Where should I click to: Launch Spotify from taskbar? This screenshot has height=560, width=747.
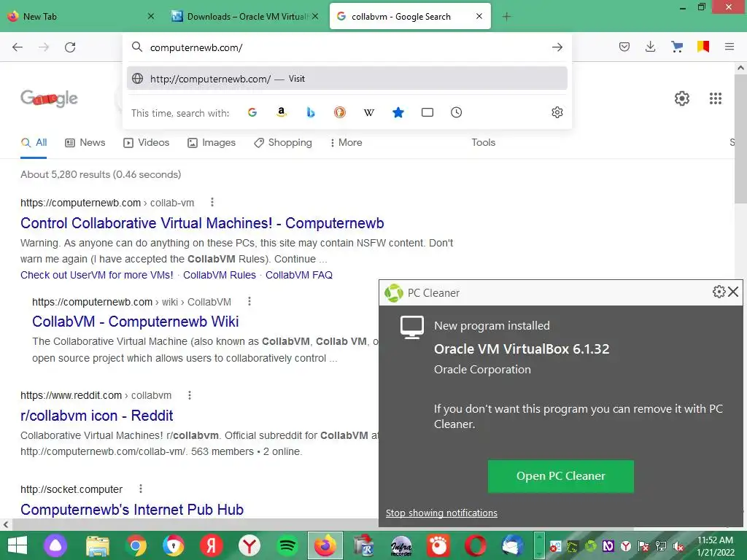[287, 545]
